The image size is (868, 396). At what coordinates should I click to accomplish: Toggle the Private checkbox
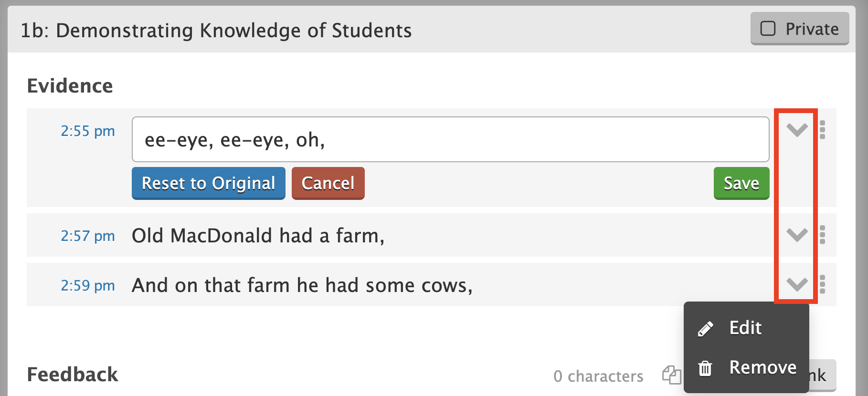768,29
